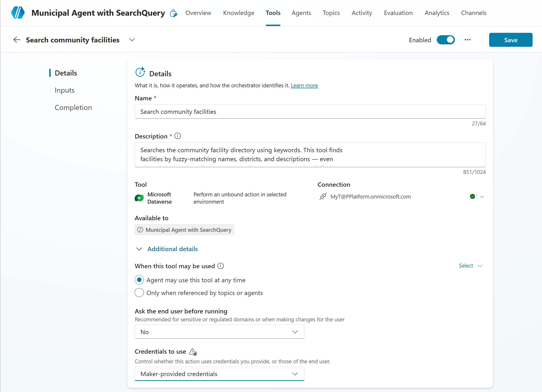Select 'Agent may use this tool at any time'
Screen dimensions: 542x392
(x=139, y=280)
